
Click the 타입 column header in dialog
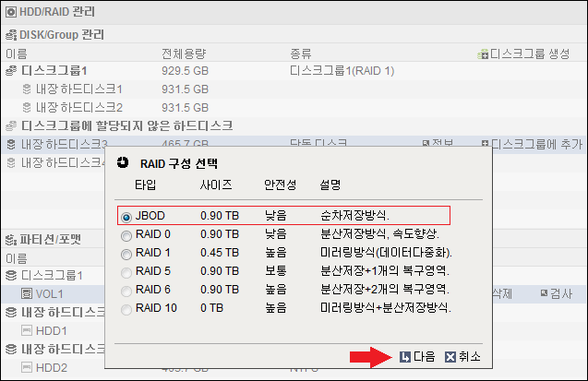(x=146, y=185)
